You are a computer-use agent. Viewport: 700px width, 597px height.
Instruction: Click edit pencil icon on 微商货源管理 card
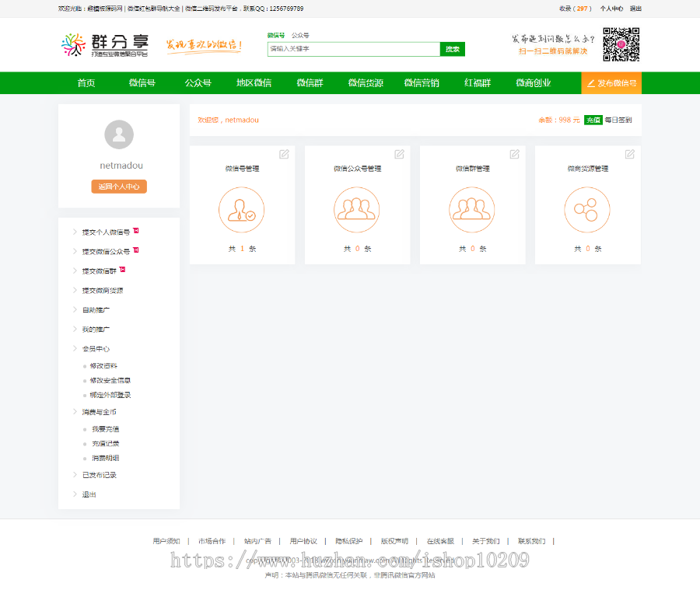[x=629, y=154]
